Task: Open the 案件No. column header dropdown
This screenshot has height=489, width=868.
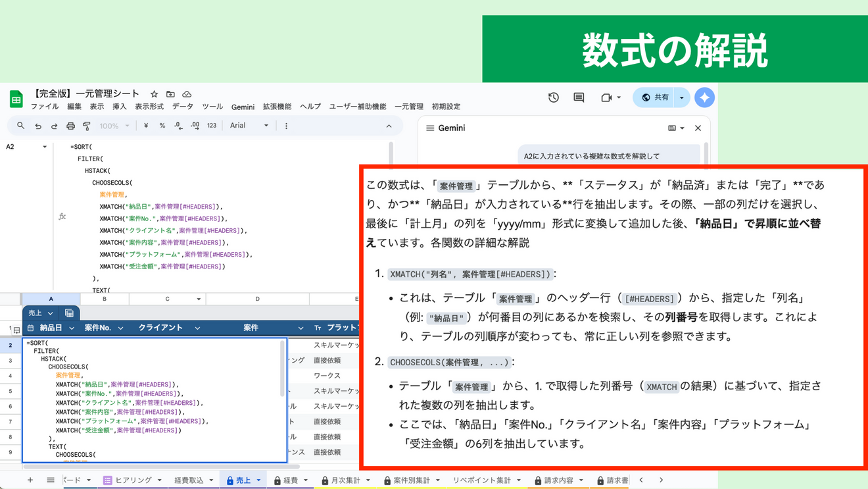Action: 121,328
